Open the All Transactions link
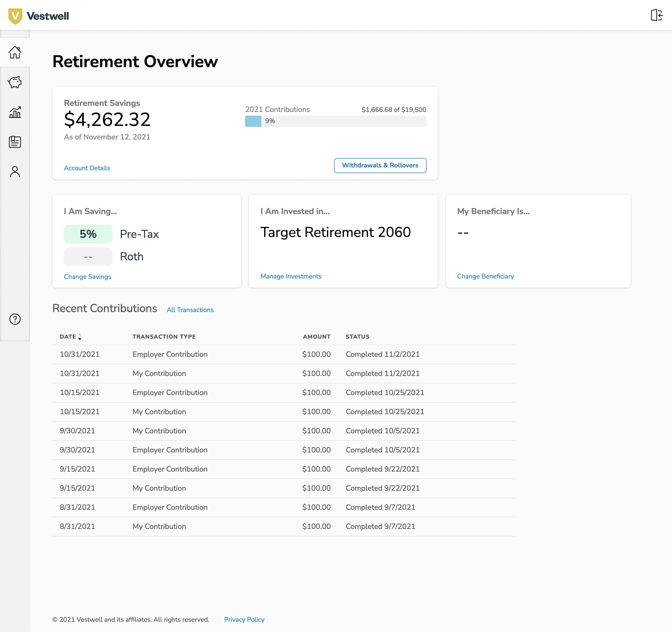This screenshot has height=632, width=672. click(x=190, y=310)
